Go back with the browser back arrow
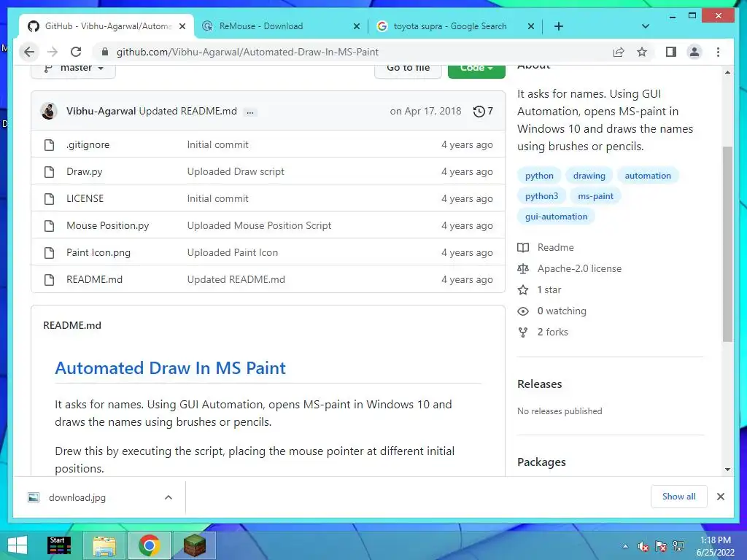The image size is (747, 560). point(29,52)
